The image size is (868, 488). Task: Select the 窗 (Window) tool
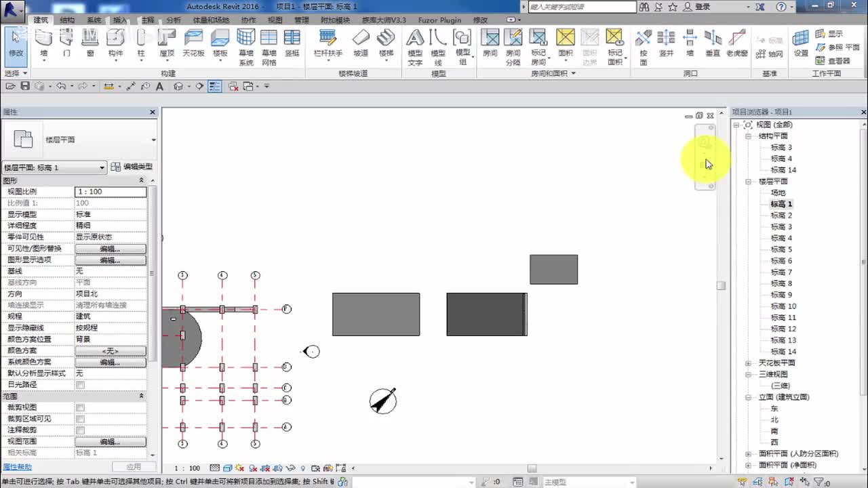click(90, 43)
